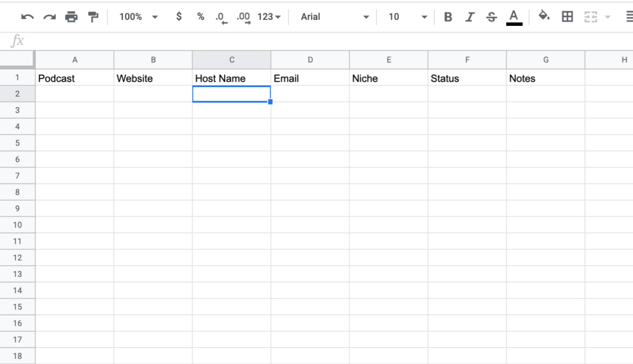Click the "Status" header cell
The image size is (633, 364).
[x=467, y=78]
